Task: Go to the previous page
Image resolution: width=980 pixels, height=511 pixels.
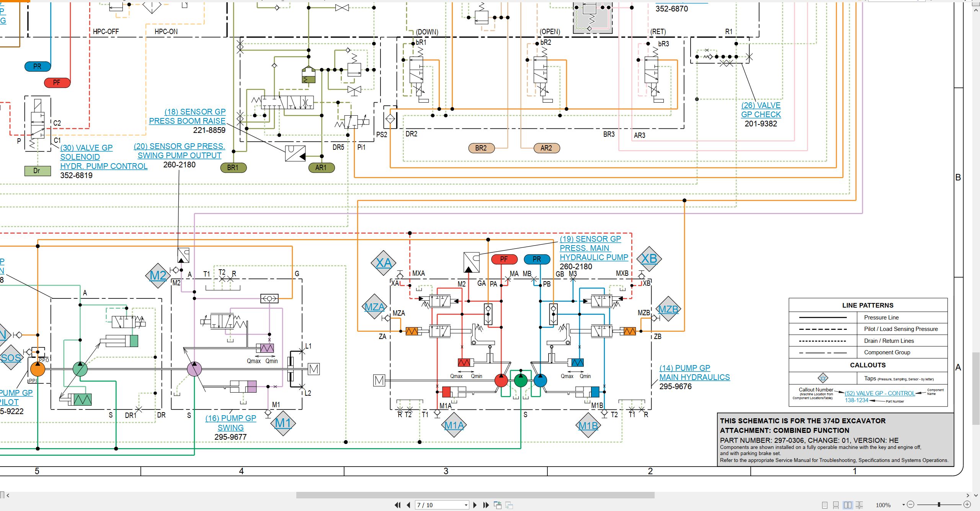Action: (x=408, y=505)
